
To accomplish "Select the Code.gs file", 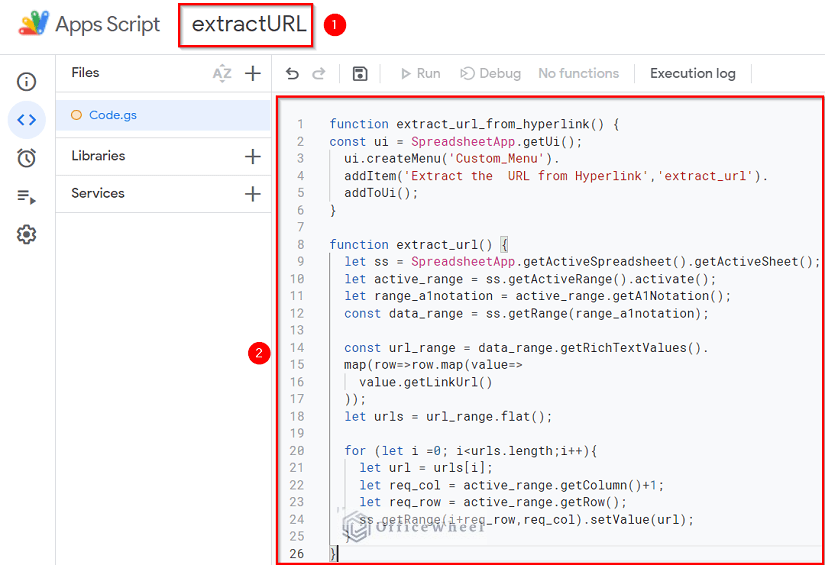I will (x=112, y=115).
